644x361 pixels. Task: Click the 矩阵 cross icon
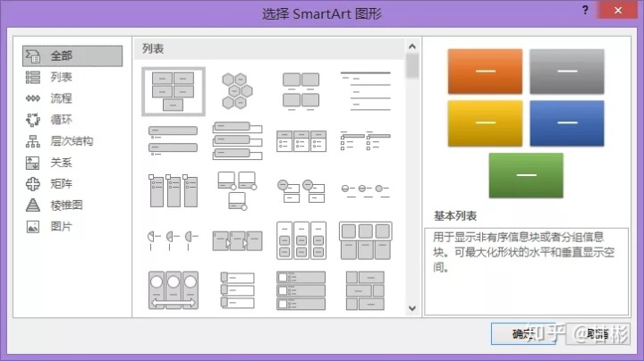(x=33, y=184)
